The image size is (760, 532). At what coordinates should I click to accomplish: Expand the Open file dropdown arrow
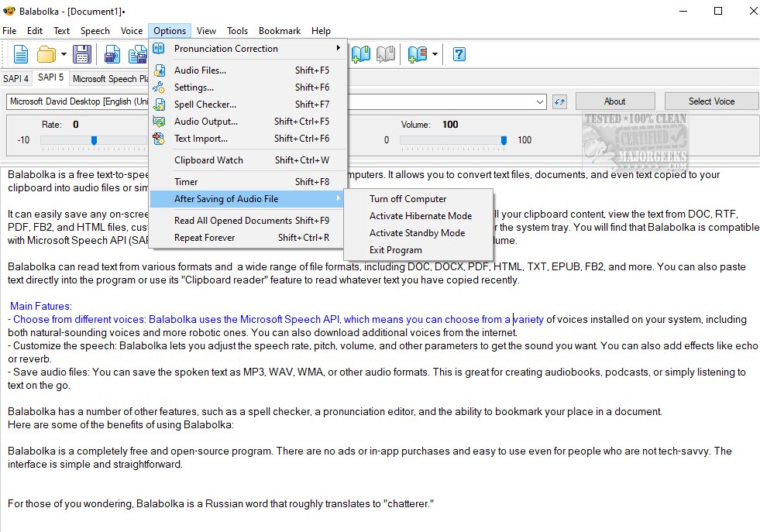(x=64, y=54)
